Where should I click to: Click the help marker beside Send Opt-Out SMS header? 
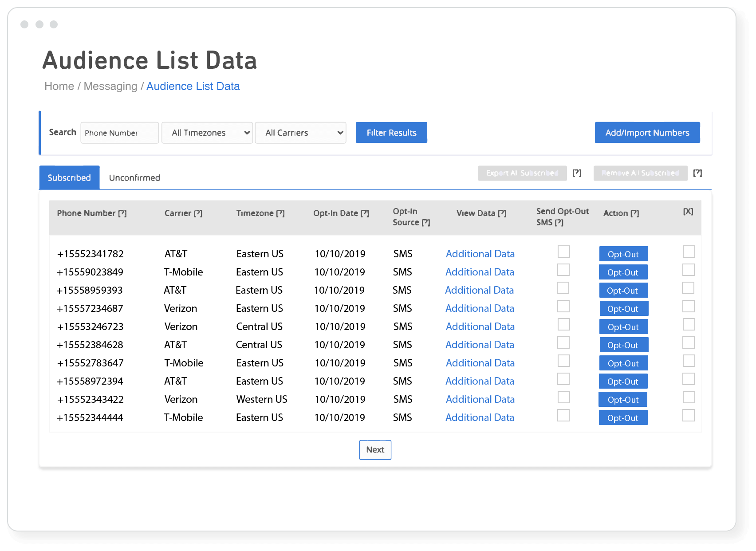559,223
